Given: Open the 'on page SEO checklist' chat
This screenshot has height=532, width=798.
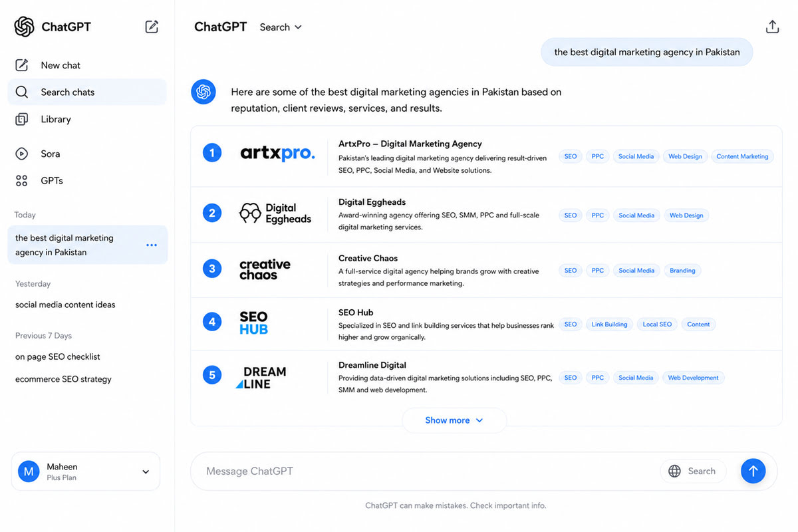Looking at the screenshot, I should click(x=58, y=356).
